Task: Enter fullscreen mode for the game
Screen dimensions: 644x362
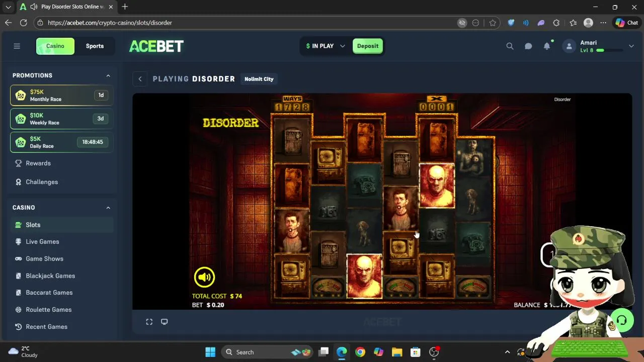Action: pyautogui.click(x=149, y=322)
